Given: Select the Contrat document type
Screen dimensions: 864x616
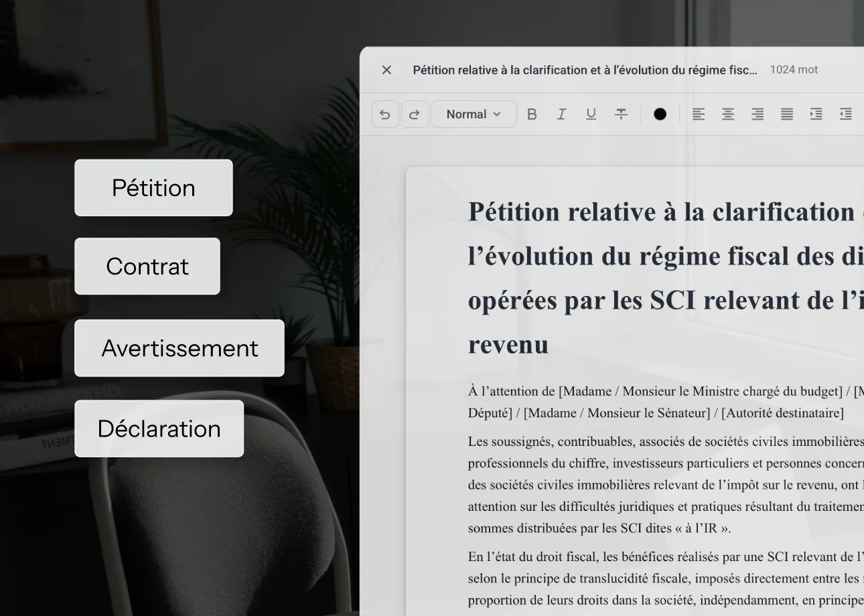Looking at the screenshot, I should point(147,266).
